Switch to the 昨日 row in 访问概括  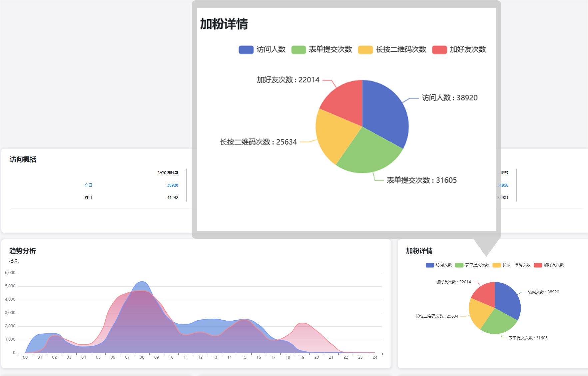[88, 197]
